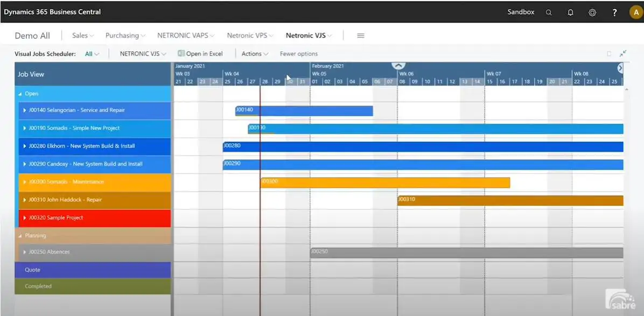This screenshot has width=644, height=316.
Task: Click the timeline collapse chevron at top
Action: click(x=398, y=65)
